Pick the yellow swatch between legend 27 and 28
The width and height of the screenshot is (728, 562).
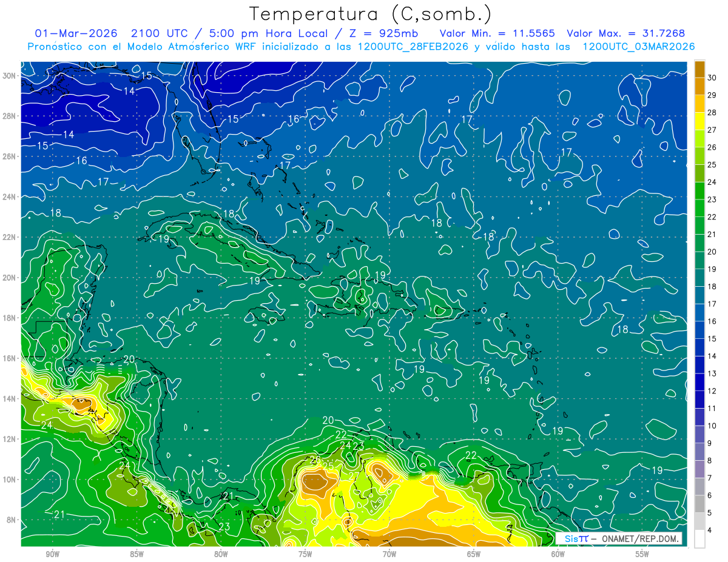point(699,121)
